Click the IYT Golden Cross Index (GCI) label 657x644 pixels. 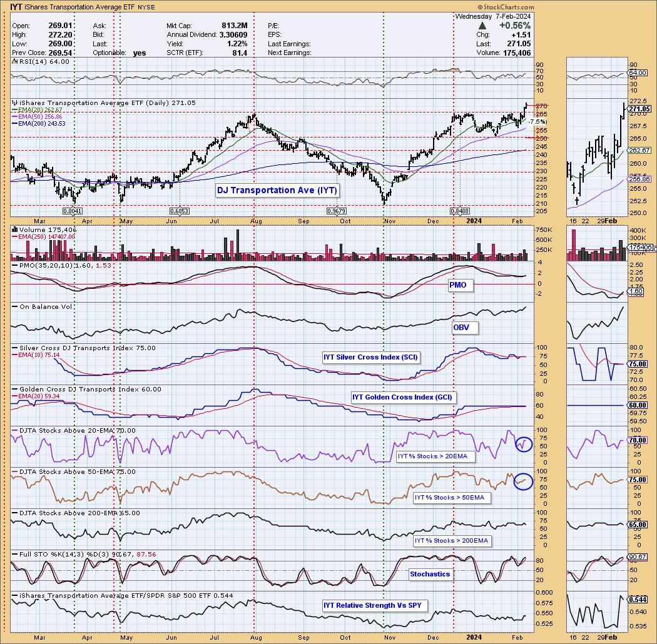click(x=402, y=397)
